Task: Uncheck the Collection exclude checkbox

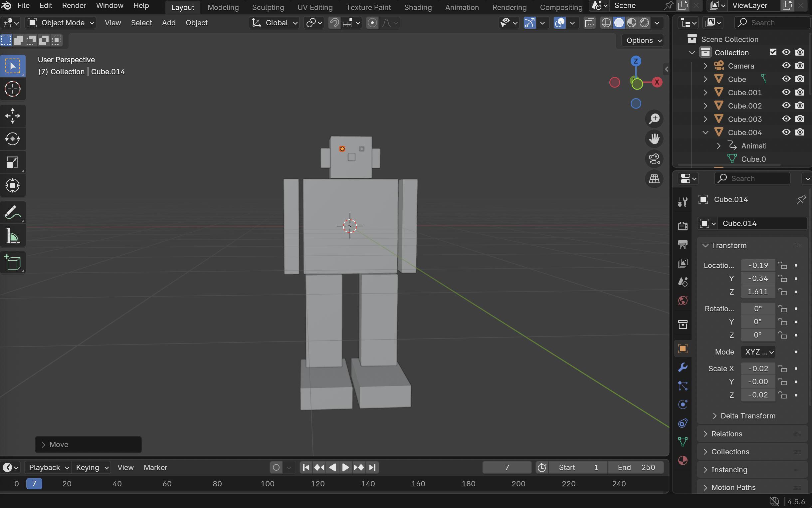Action: (x=773, y=52)
